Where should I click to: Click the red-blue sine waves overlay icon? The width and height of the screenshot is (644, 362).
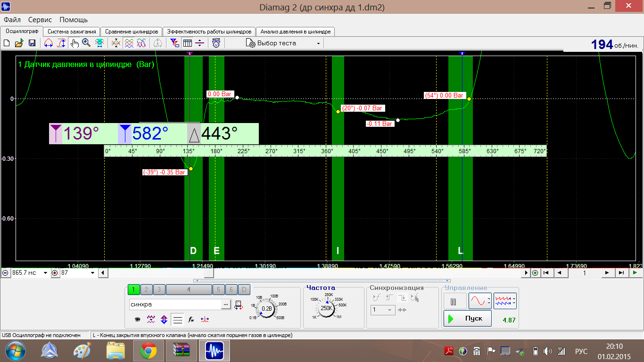tap(141, 43)
